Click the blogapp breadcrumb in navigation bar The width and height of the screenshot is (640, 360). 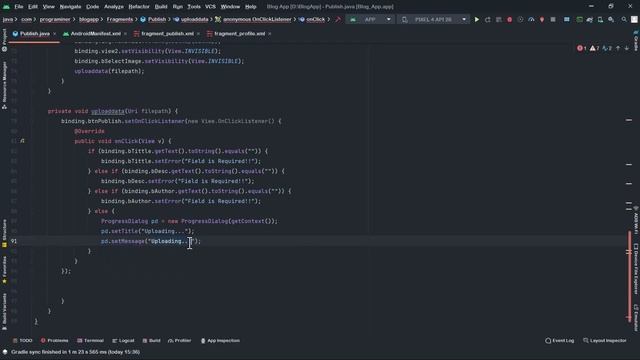coord(89,19)
